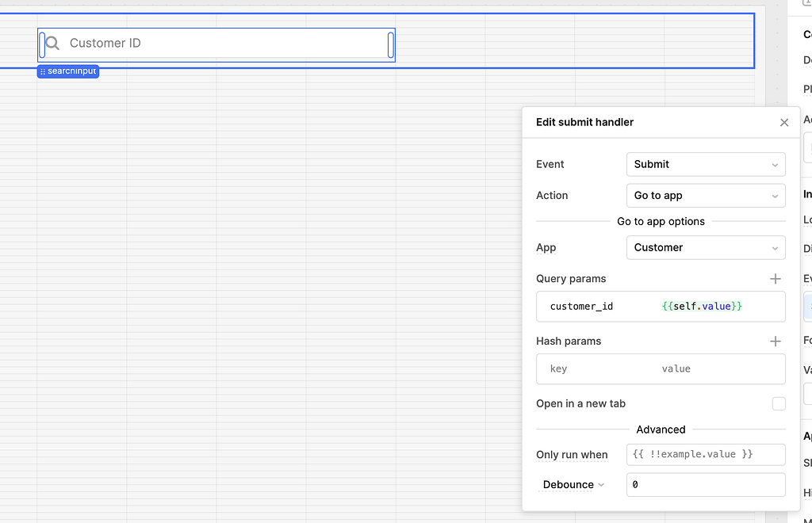Expand the App dropdown showing Customer
Screen dimensions: 812x523
pos(705,248)
